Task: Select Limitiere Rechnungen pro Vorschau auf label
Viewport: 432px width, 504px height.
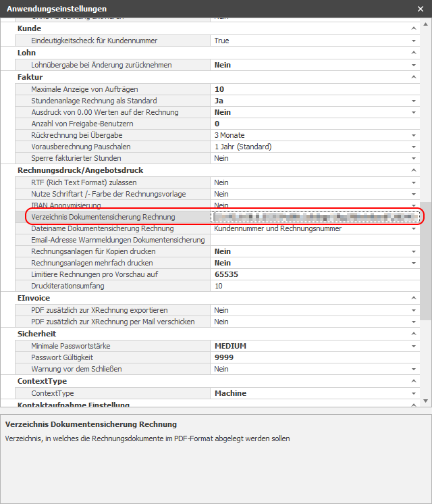Action: pyautogui.click(x=94, y=274)
